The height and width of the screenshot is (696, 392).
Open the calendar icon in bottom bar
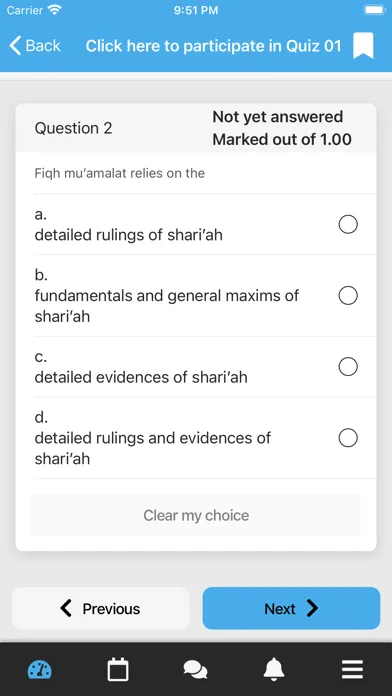pos(118,670)
